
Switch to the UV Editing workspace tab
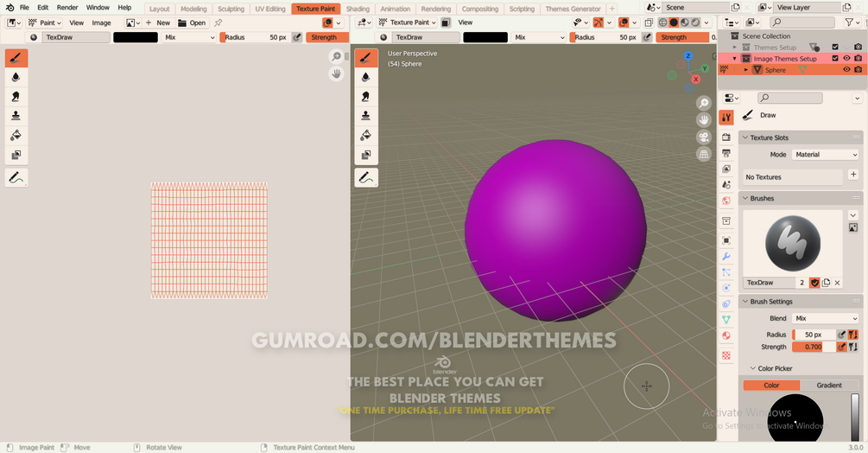tap(270, 9)
